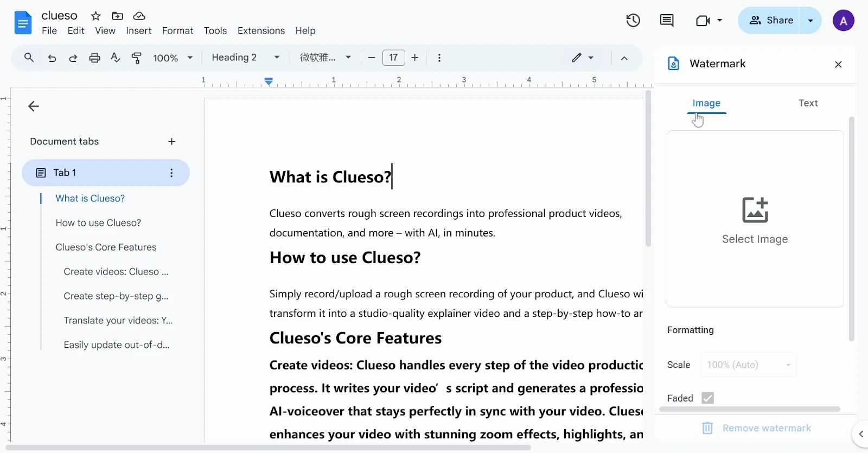
Task: Jump to 'How to use Clueso?' in outline
Action: coord(98,223)
